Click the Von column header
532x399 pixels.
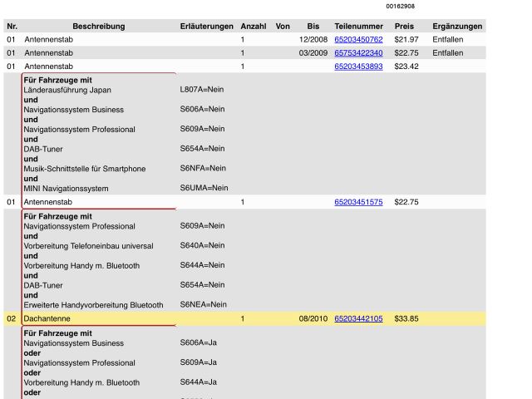click(283, 26)
